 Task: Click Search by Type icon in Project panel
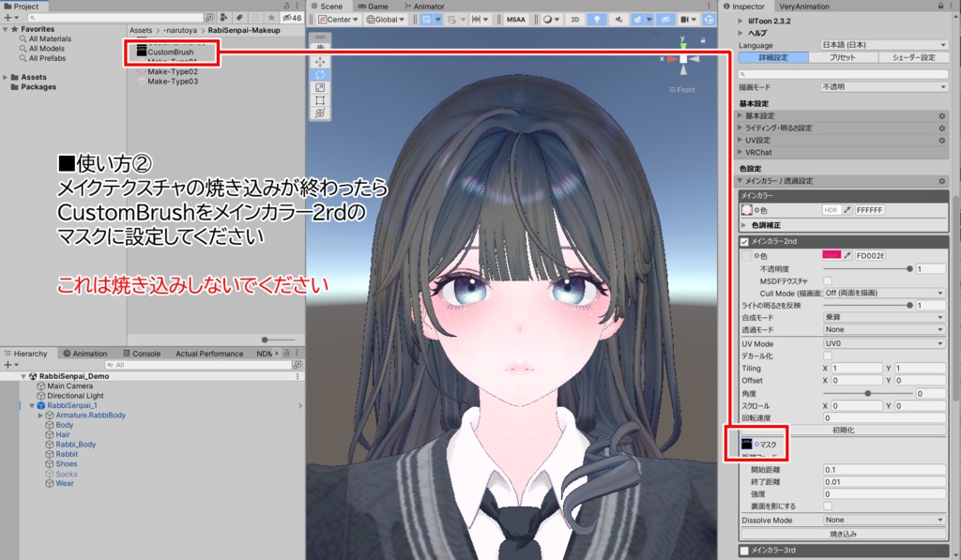click(x=223, y=18)
